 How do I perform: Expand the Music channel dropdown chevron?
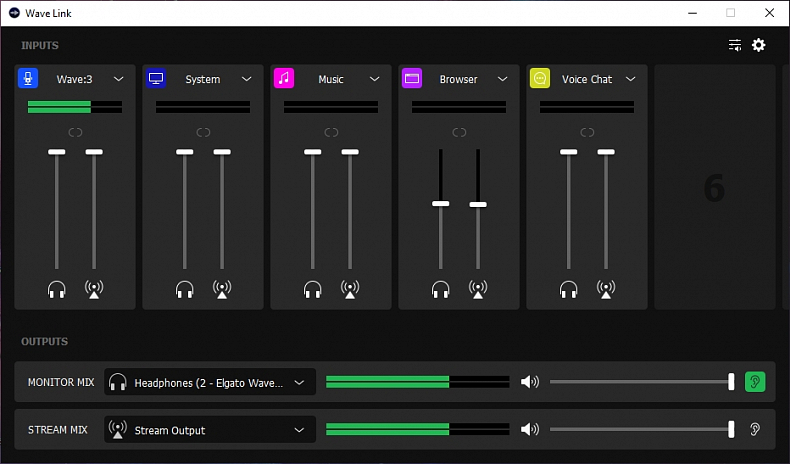click(x=374, y=79)
